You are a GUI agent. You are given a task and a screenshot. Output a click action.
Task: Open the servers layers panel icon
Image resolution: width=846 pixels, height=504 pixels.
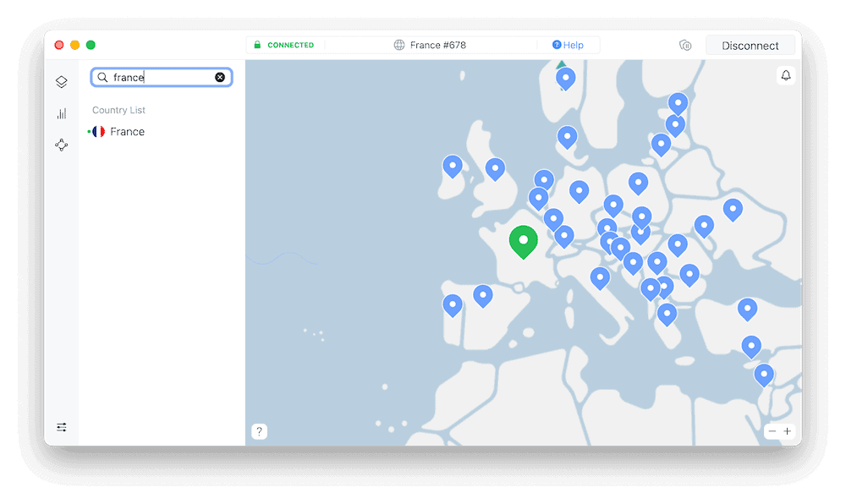[x=62, y=81]
